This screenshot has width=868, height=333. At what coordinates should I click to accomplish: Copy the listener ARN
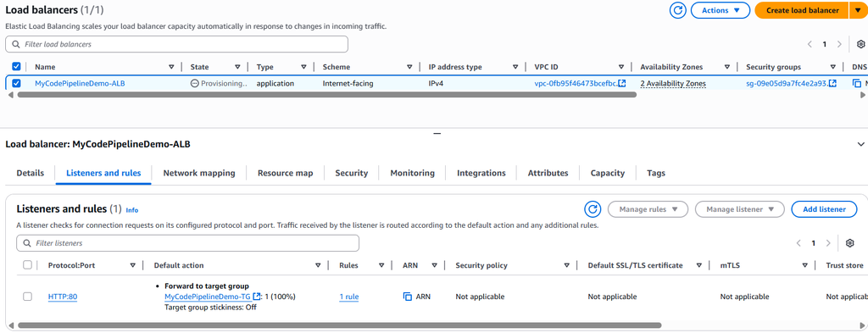pyautogui.click(x=408, y=297)
